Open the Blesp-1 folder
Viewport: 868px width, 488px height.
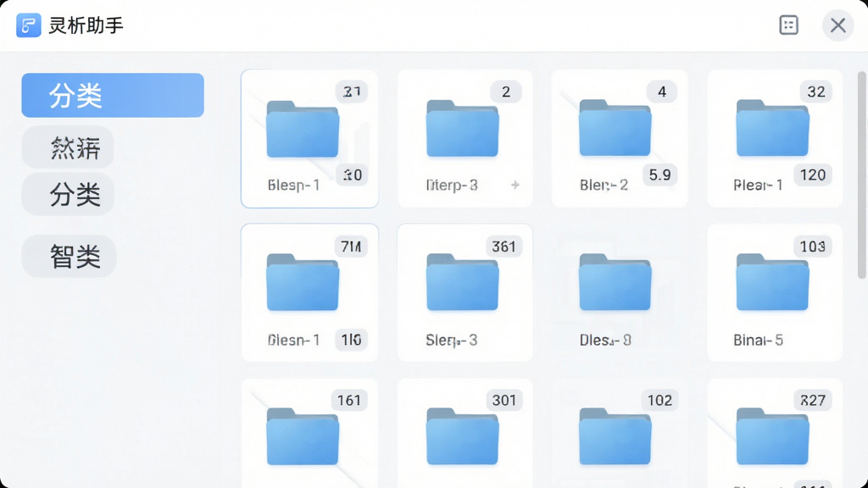pyautogui.click(x=309, y=138)
